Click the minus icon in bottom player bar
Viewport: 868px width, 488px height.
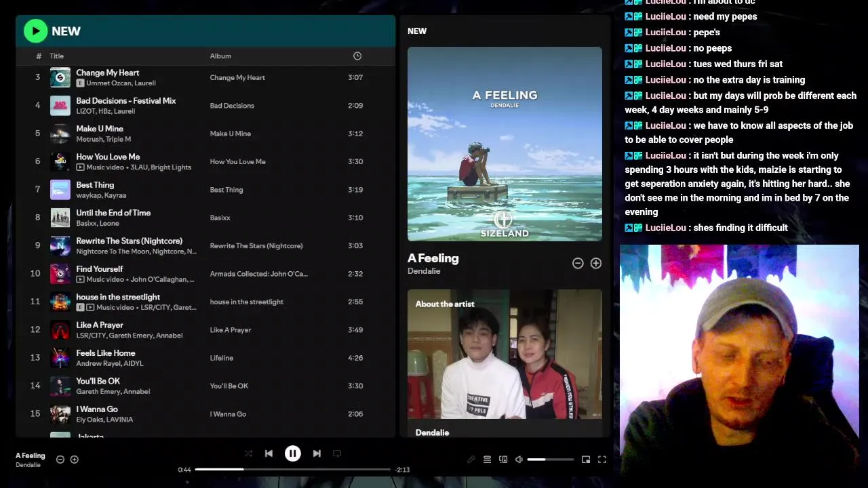click(x=60, y=460)
